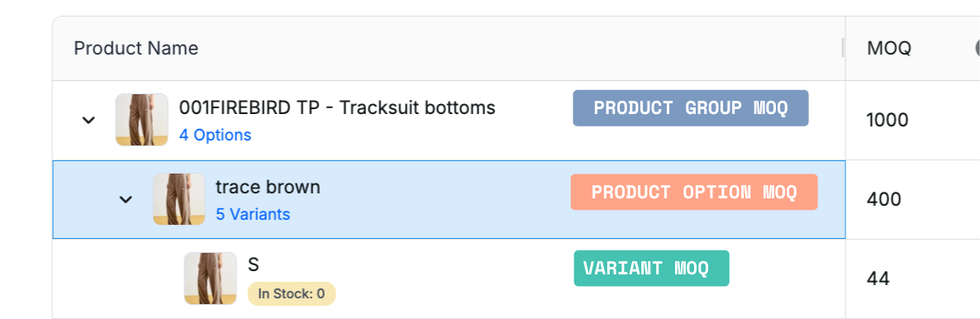Viewport: 980px width, 319px height.
Task: Edit the MOQ value 1000
Action: coord(887,120)
